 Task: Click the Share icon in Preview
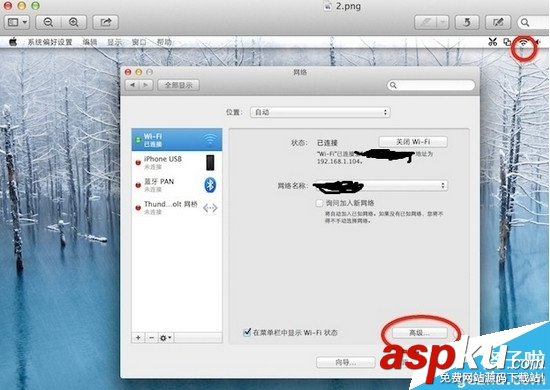(106, 22)
